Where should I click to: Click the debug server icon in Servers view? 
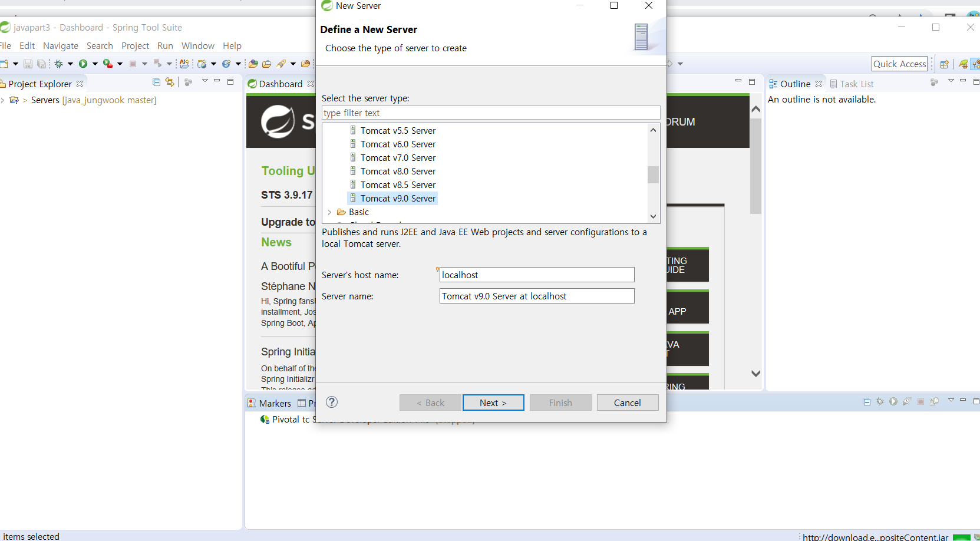click(880, 401)
